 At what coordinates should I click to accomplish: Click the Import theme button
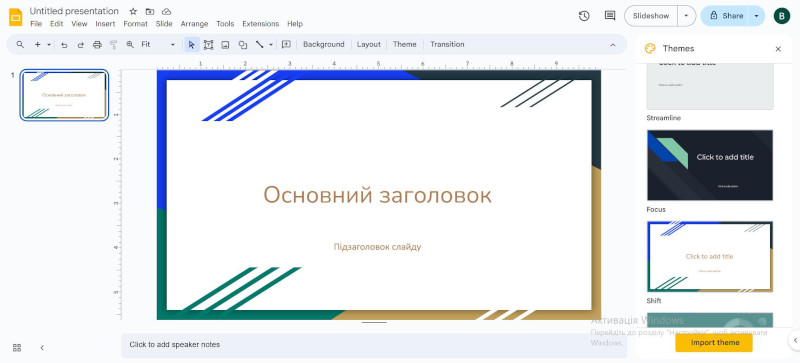pyautogui.click(x=714, y=343)
